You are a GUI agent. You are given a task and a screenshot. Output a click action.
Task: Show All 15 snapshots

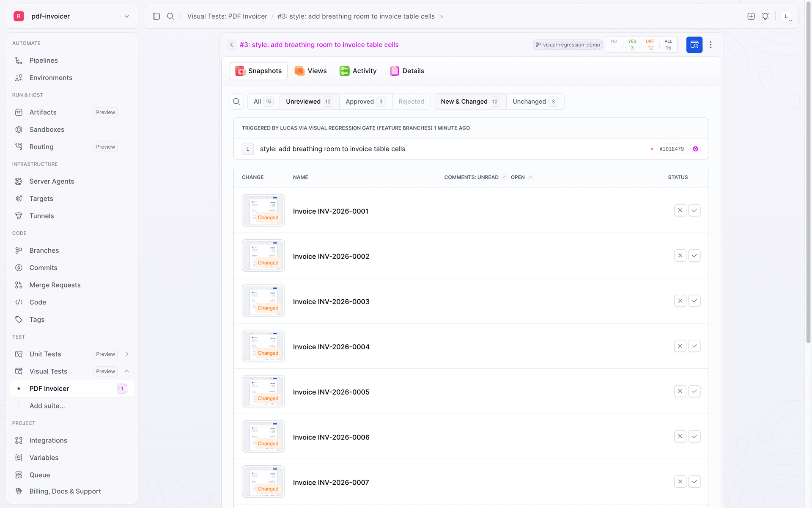click(263, 102)
